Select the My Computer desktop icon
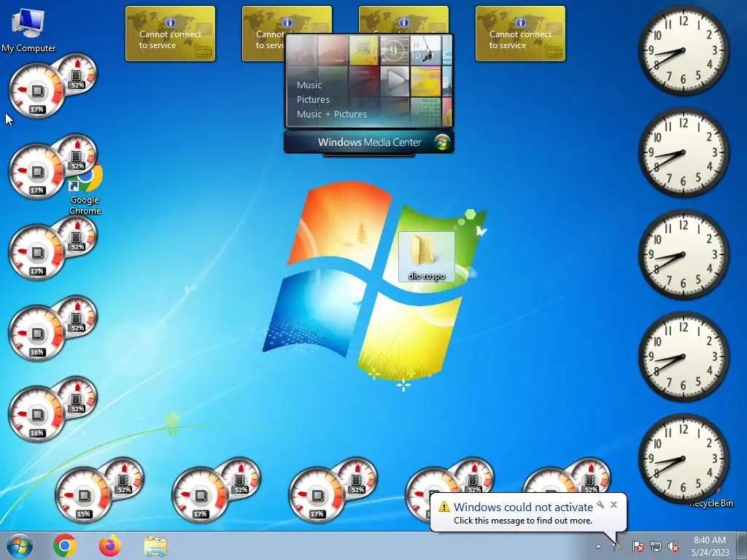The height and width of the screenshot is (560, 747). pos(28,31)
